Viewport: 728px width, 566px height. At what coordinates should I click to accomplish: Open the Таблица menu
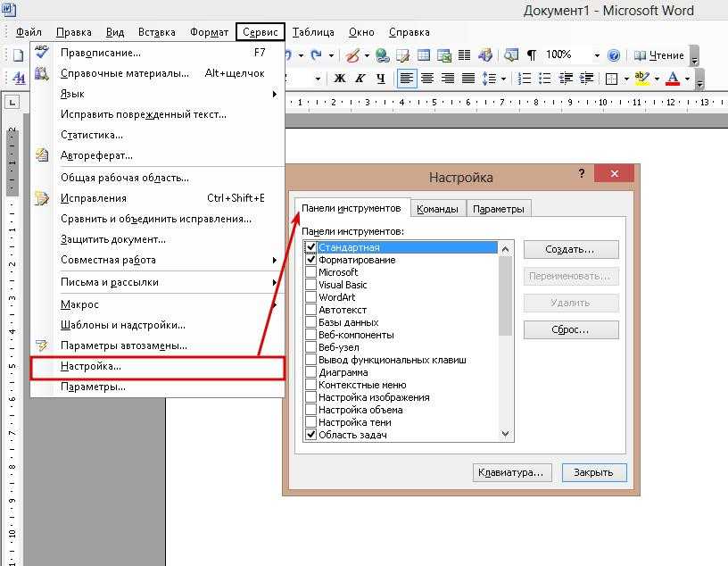(x=313, y=32)
